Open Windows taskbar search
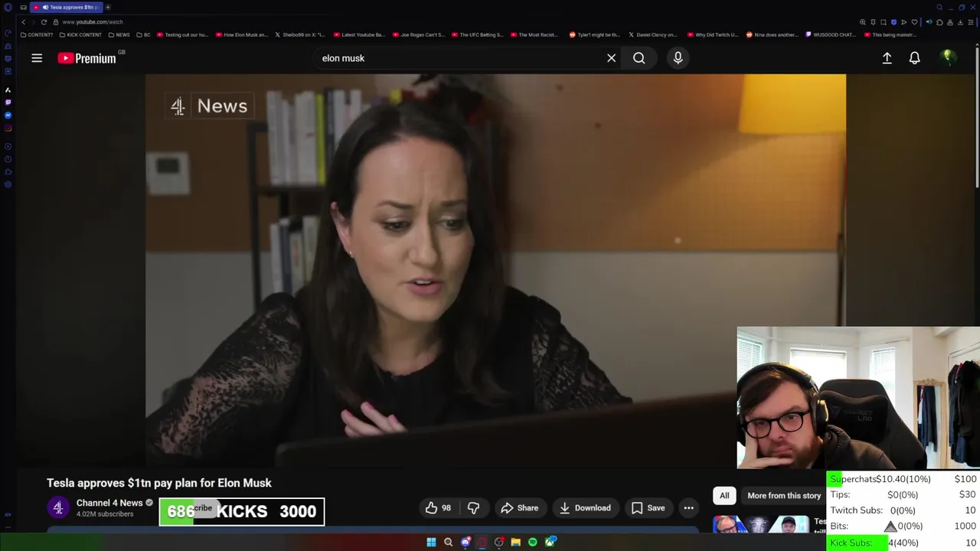 [x=448, y=543]
